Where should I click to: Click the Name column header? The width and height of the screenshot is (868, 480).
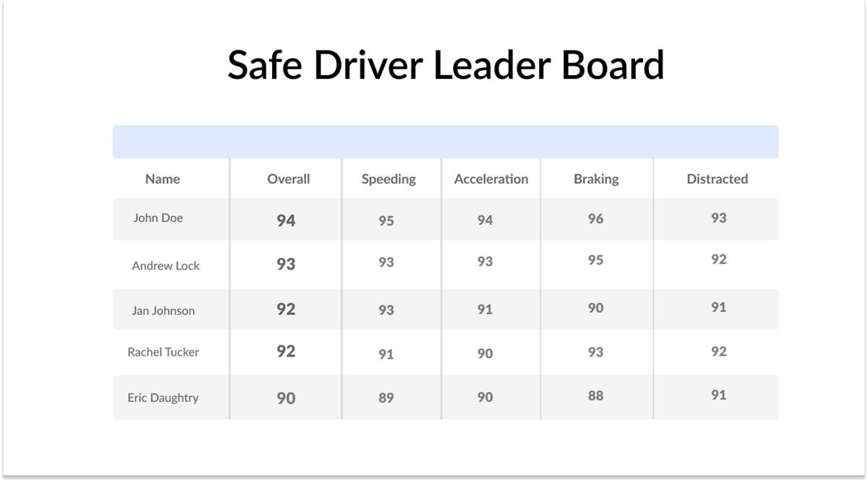coord(163,179)
